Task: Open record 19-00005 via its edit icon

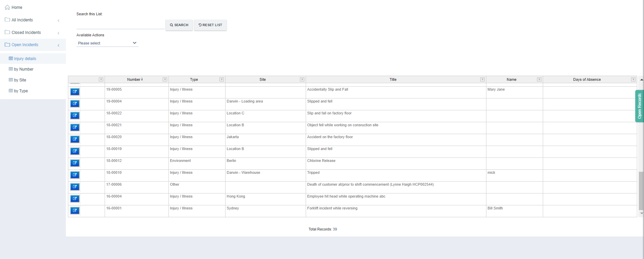Action: (x=75, y=92)
